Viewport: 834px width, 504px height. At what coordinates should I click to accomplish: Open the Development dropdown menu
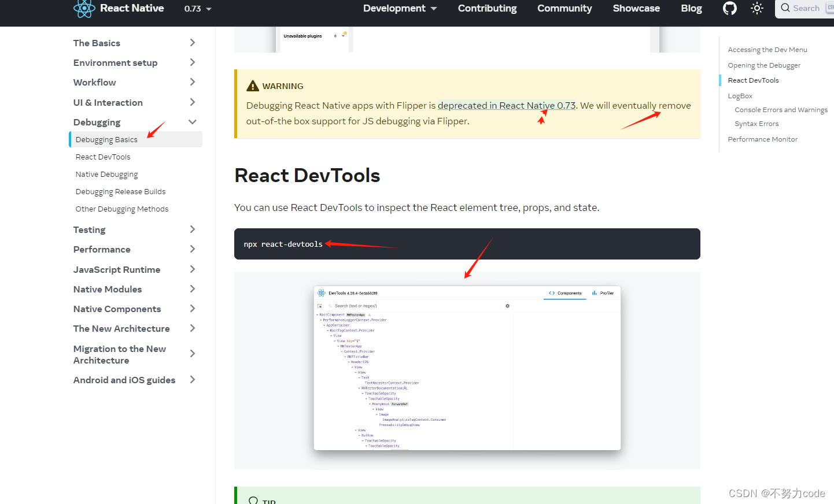click(x=400, y=8)
